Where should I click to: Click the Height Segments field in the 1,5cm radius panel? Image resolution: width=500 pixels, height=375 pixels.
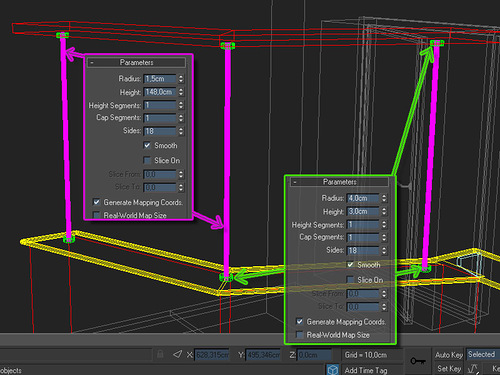tap(160, 105)
